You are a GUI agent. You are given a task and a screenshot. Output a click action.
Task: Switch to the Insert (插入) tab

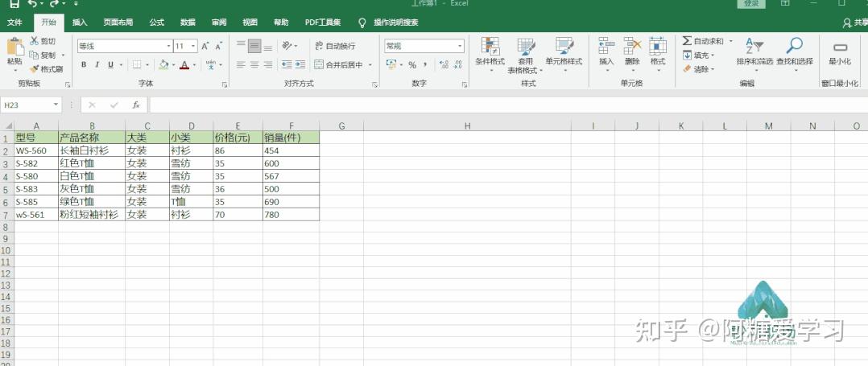[80, 23]
